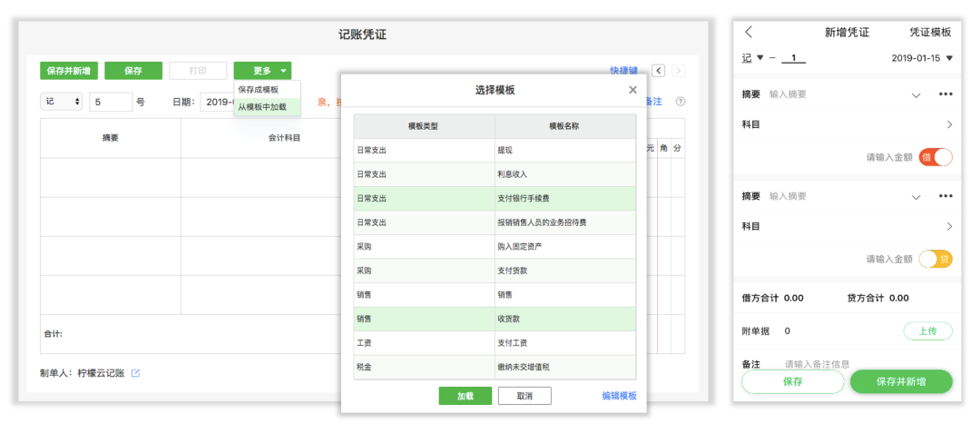Select the 收货款 template row
This screenshot has height=434, width=980.
(495, 319)
